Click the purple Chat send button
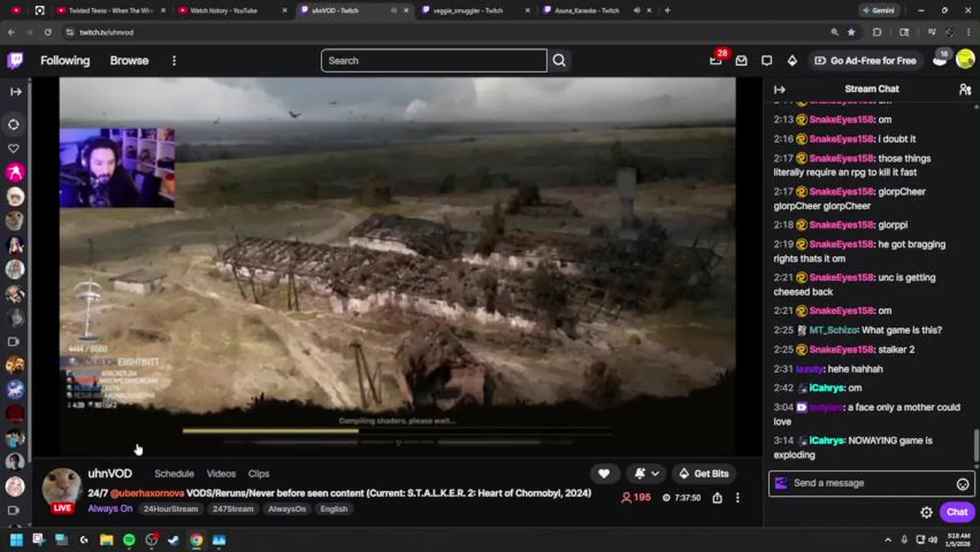Viewport: 980px width, 552px height. [957, 512]
